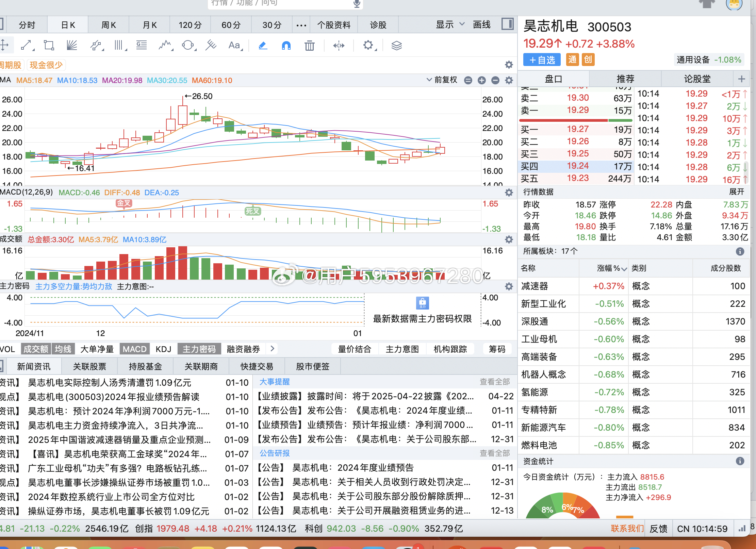
Task: Toggle the 成交额 volume indicator button
Action: point(36,349)
